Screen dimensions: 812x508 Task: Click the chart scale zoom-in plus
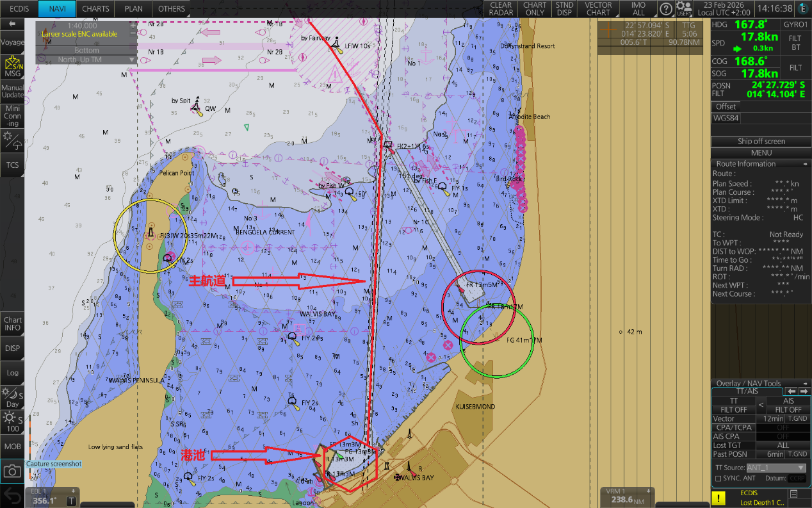point(133,26)
